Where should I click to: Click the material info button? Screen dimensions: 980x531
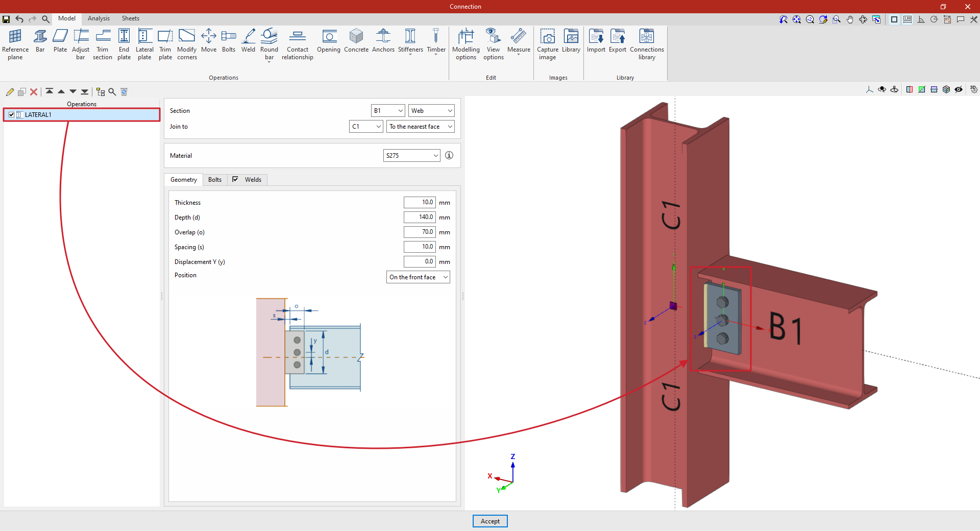(x=449, y=155)
